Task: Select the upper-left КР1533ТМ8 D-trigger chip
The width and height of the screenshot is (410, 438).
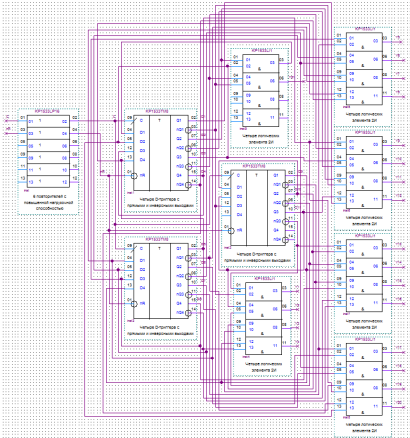Action: coord(161,153)
